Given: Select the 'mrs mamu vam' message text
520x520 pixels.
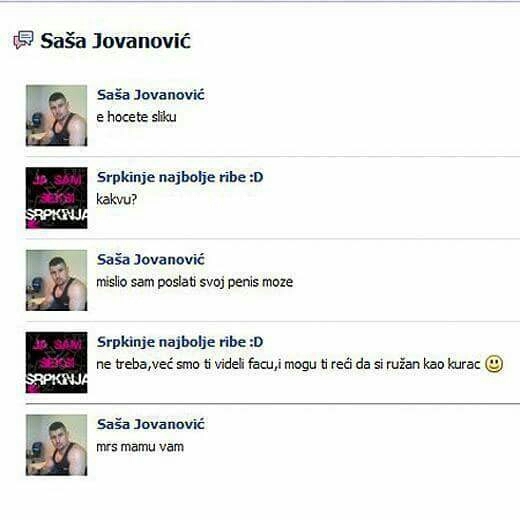Looking at the screenshot, I should (x=140, y=447).
